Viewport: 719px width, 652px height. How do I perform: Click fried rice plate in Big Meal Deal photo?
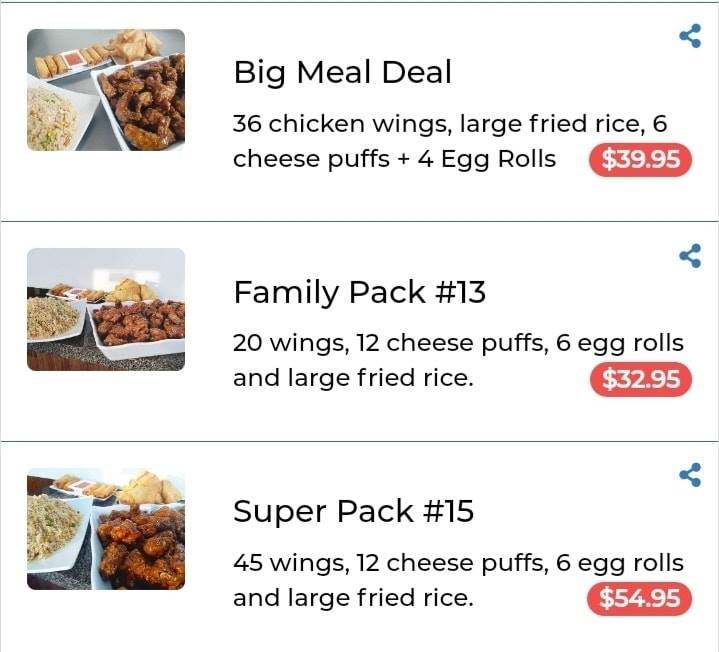[52, 118]
